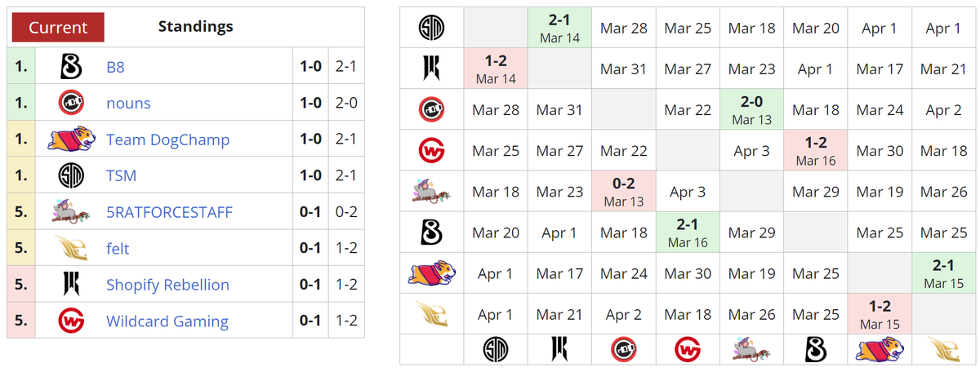Screen dimensions: 980x372
Task: Click the B8 logo in standings
Action: pyautogui.click(x=71, y=67)
